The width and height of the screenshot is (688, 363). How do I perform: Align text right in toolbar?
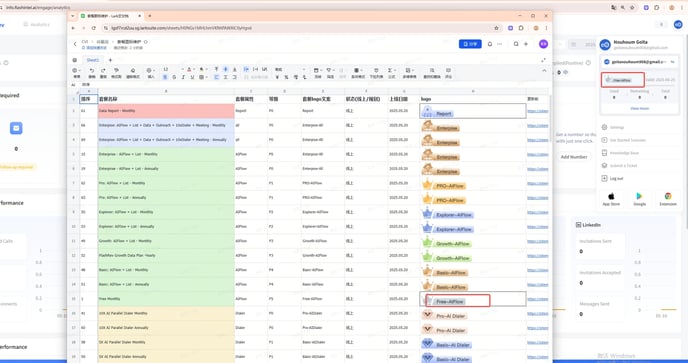[234, 77]
